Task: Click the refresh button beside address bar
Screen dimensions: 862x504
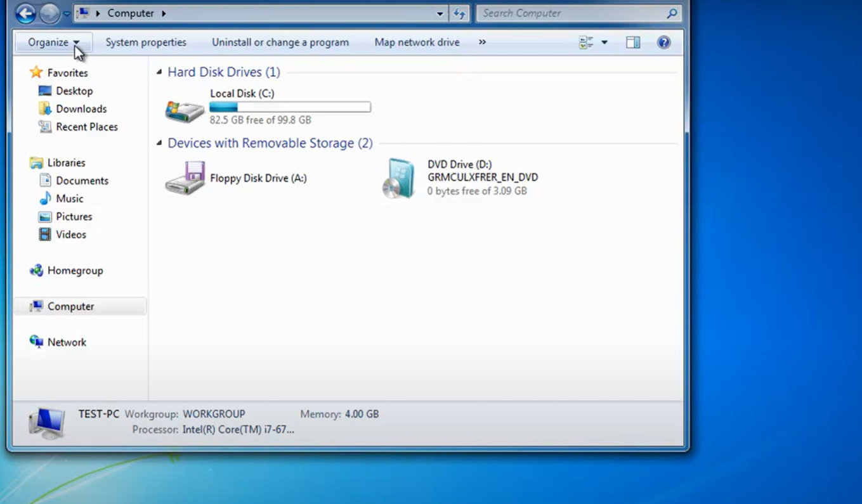Action: [x=459, y=13]
